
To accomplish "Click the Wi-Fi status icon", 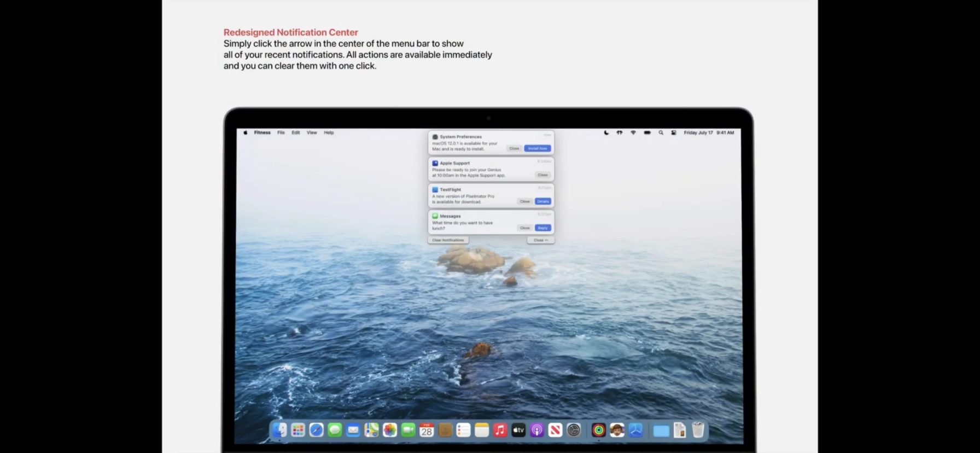I will tap(633, 132).
